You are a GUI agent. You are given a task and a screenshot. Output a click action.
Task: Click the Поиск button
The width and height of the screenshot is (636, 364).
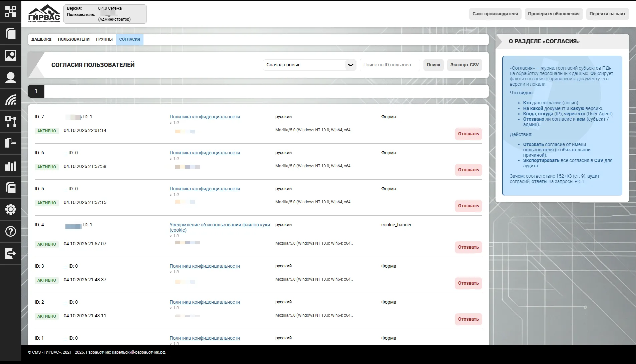(433, 65)
